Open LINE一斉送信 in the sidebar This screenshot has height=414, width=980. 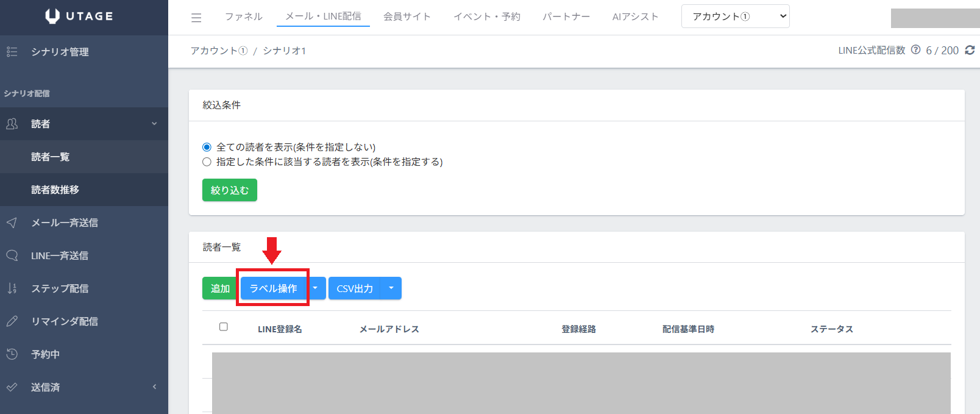(x=59, y=255)
